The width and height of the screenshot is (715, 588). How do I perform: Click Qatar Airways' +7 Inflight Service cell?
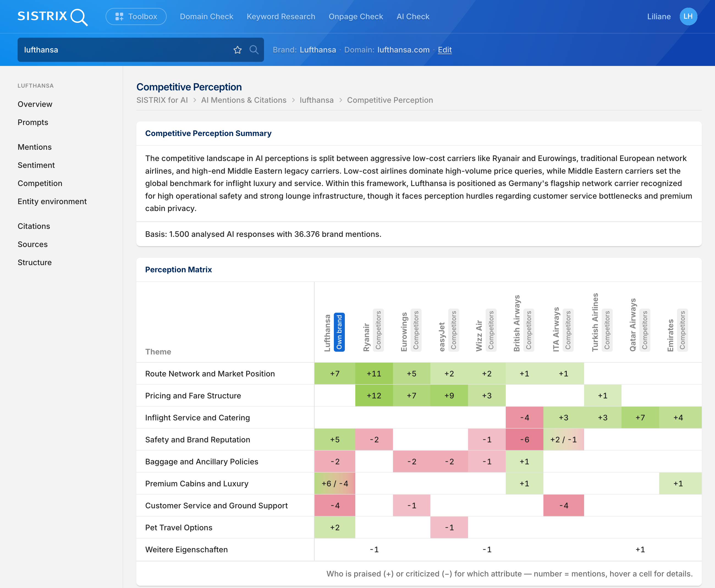640,418
